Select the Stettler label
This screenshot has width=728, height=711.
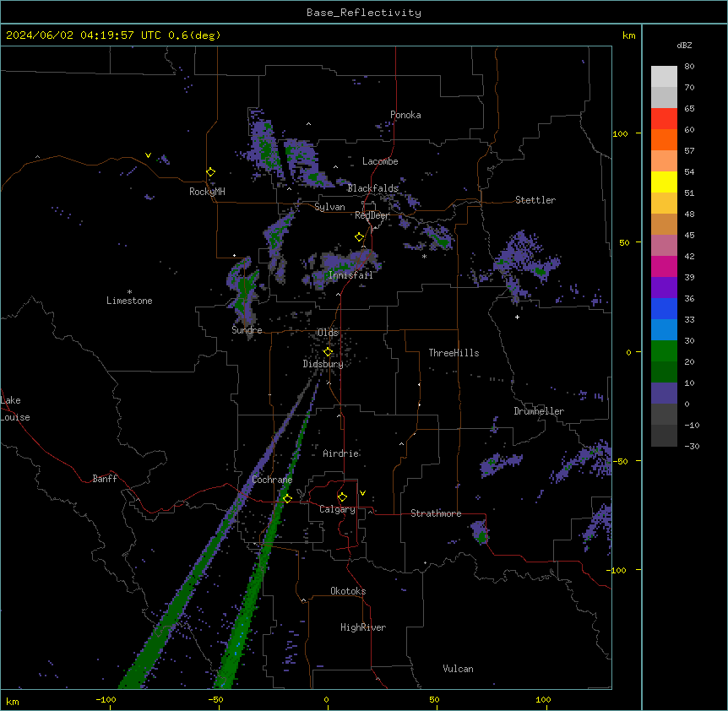tap(535, 200)
